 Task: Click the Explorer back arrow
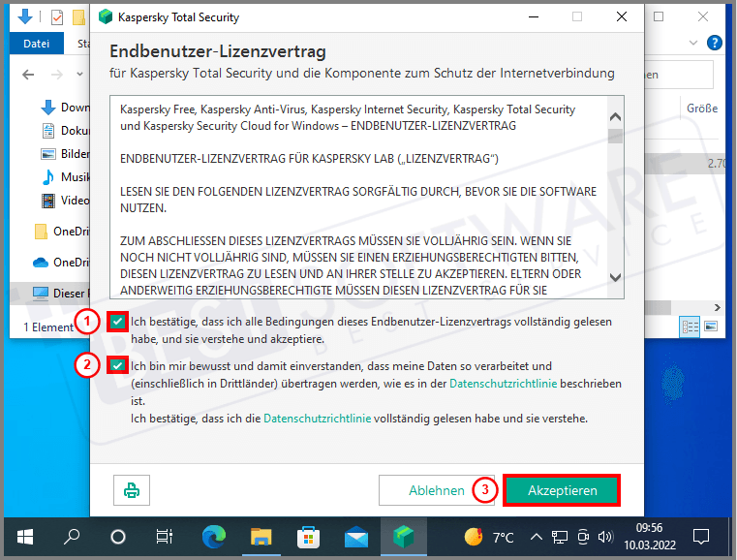(28, 75)
